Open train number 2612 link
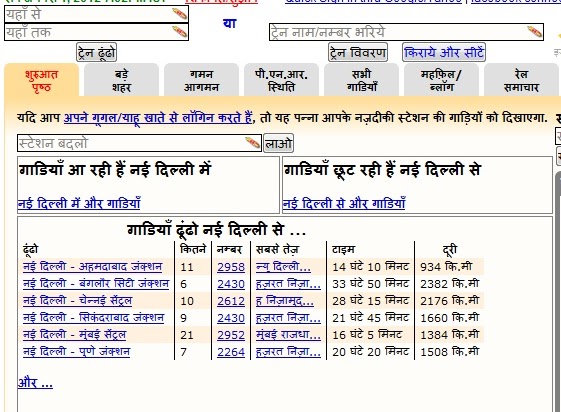561x412 pixels. click(x=231, y=301)
